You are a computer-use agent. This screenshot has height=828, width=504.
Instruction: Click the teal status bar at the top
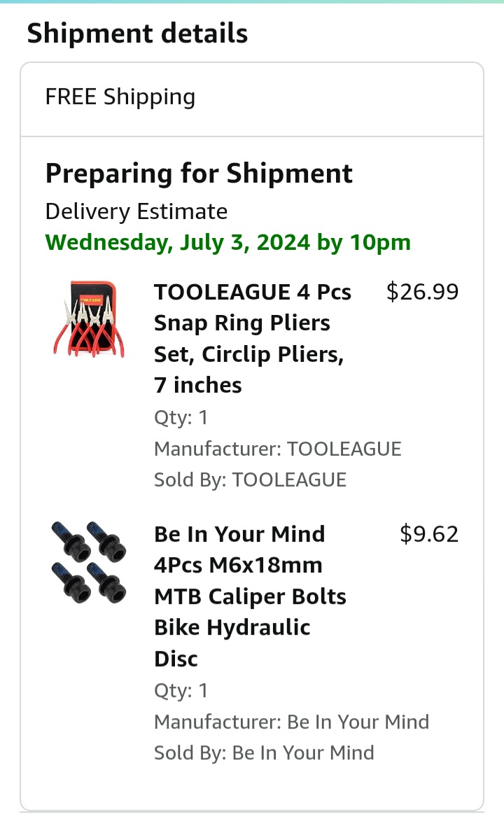[252, 3]
